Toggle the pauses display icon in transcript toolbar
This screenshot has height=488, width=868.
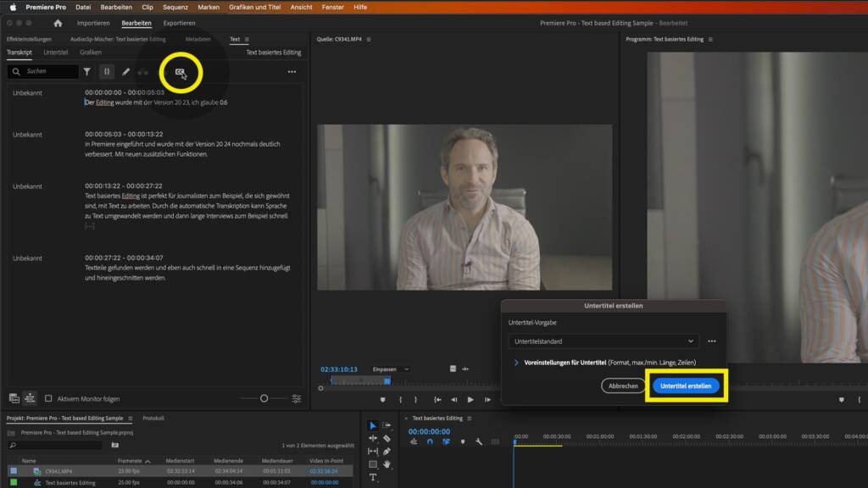(107, 71)
